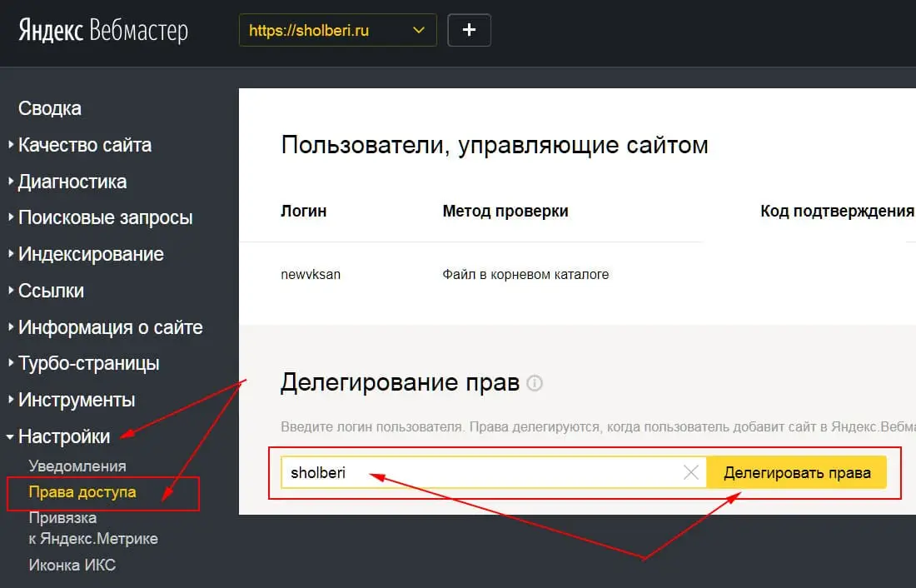The width and height of the screenshot is (916, 588).
Task: Expand Качество сайта menu section
Action: coord(80,145)
